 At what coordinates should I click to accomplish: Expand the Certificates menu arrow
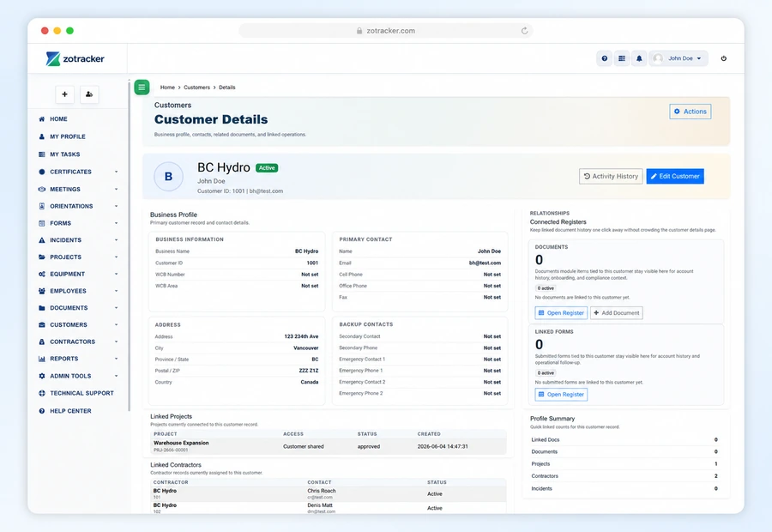click(116, 172)
